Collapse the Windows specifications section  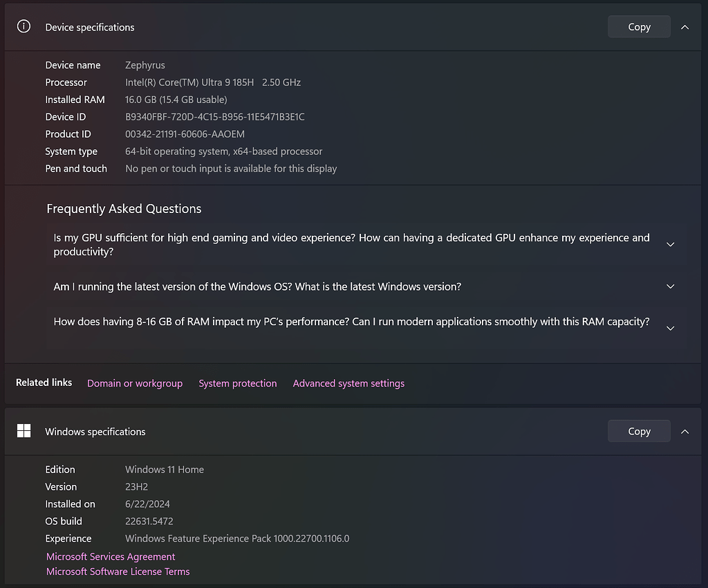click(x=684, y=430)
